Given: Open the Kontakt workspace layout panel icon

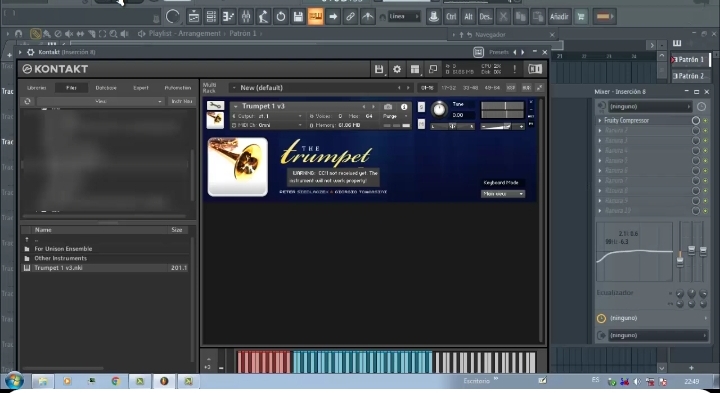Looking at the screenshot, I should click(x=415, y=69).
